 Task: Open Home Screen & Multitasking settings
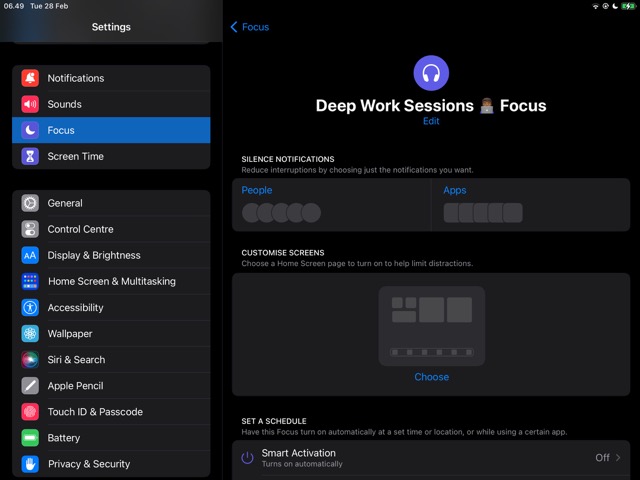(x=111, y=281)
